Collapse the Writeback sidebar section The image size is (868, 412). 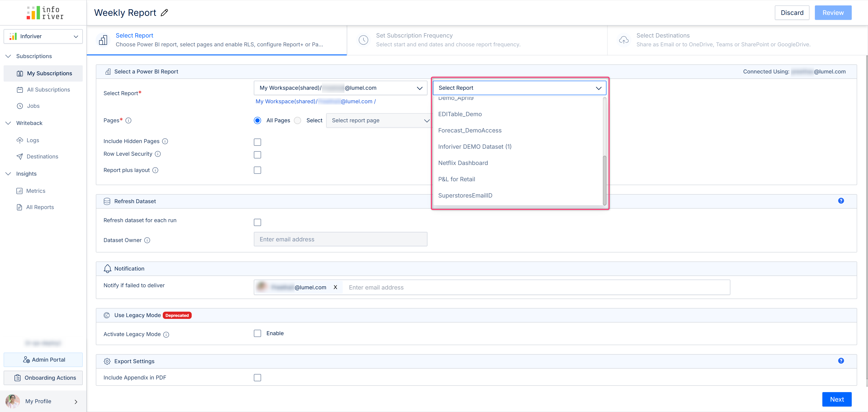tap(8, 123)
